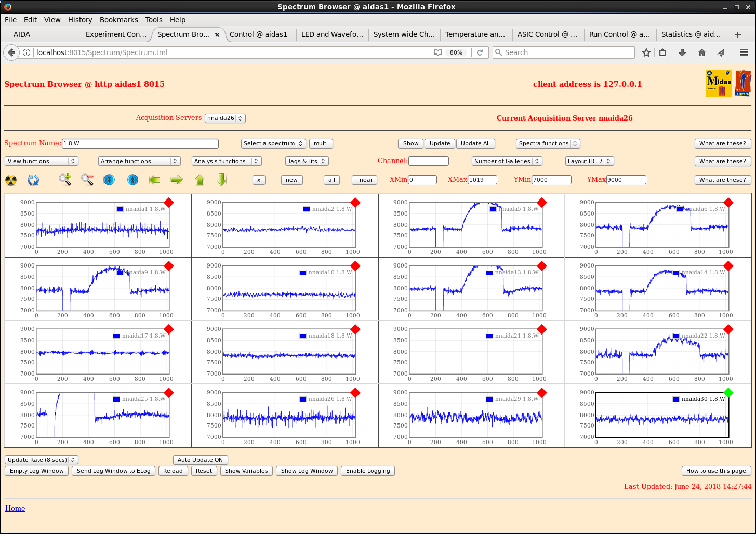
Task: Open the Layout ID=7 dropdown
Action: 590,161
